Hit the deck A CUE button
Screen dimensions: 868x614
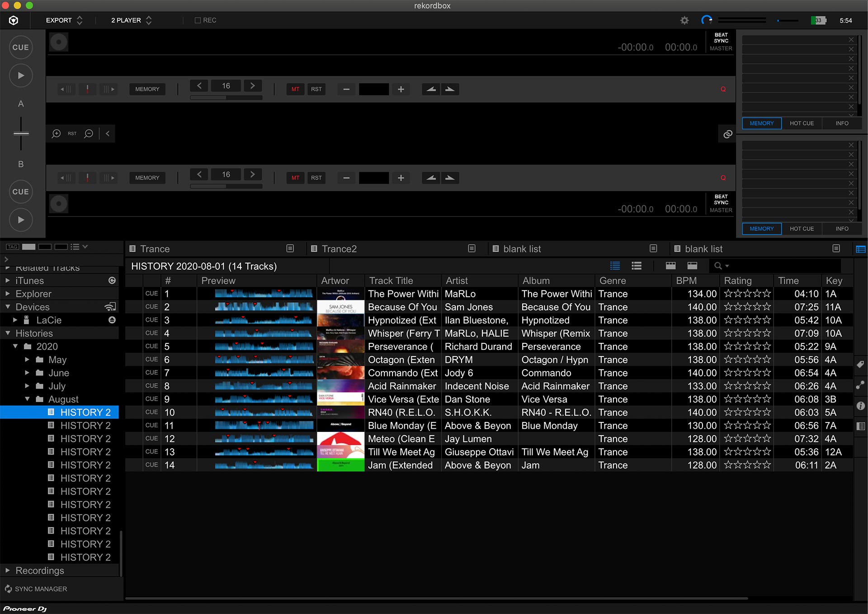tap(21, 47)
